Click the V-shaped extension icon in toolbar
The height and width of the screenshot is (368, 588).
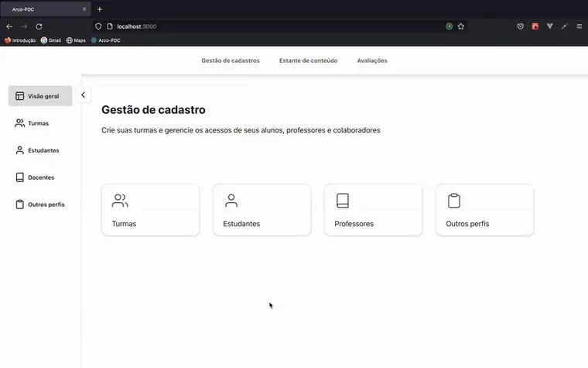pyautogui.click(x=550, y=26)
